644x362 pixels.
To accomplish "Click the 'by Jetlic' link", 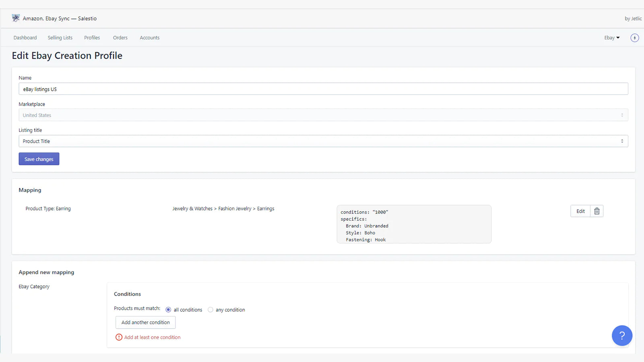I will [632, 19].
